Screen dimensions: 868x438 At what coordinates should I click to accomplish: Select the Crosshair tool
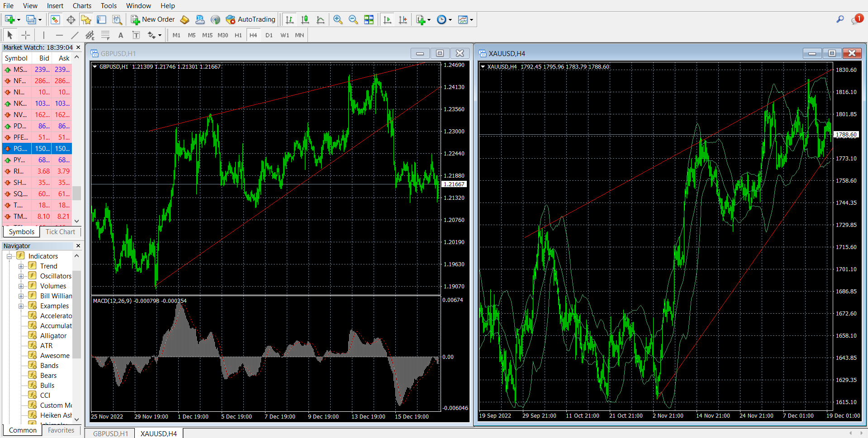[x=26, y=35]
